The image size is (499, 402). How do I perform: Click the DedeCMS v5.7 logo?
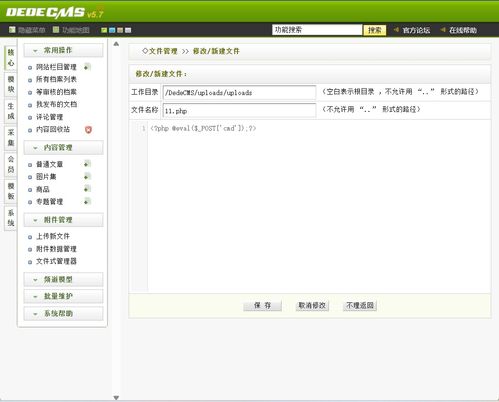coord(55,12)
